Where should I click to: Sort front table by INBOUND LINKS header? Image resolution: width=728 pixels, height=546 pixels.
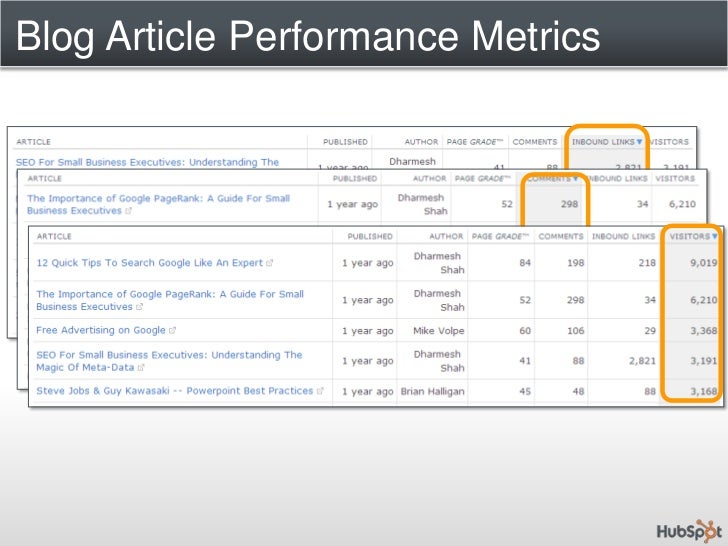pos(623,236)
